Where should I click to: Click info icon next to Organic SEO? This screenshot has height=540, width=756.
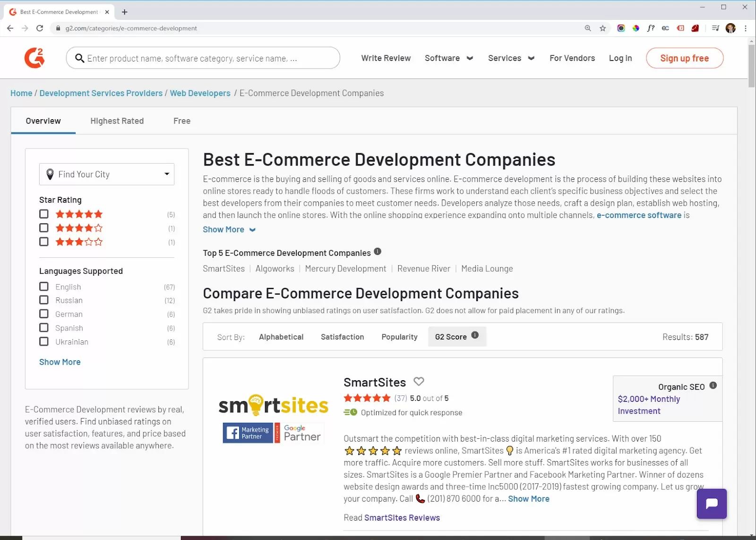pos(713,385)
